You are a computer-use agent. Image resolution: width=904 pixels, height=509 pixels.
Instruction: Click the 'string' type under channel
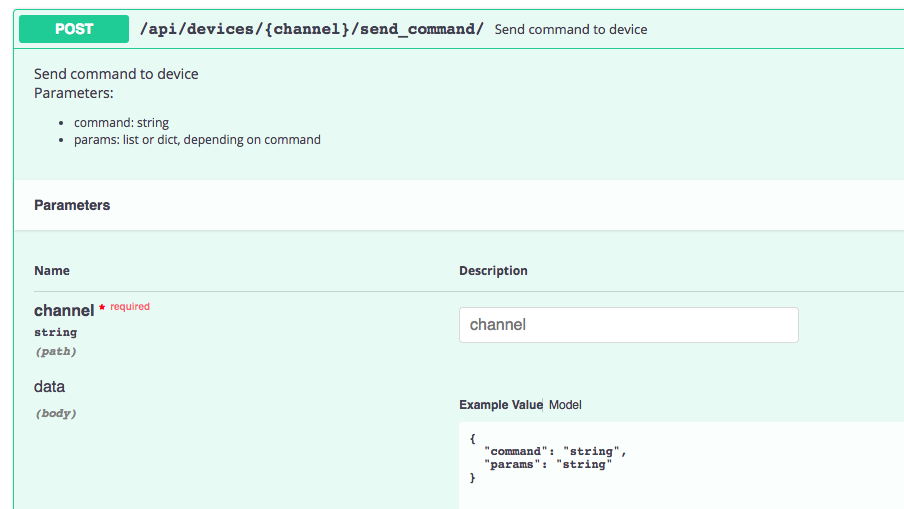pyautogui.click(x=55, y=332)
